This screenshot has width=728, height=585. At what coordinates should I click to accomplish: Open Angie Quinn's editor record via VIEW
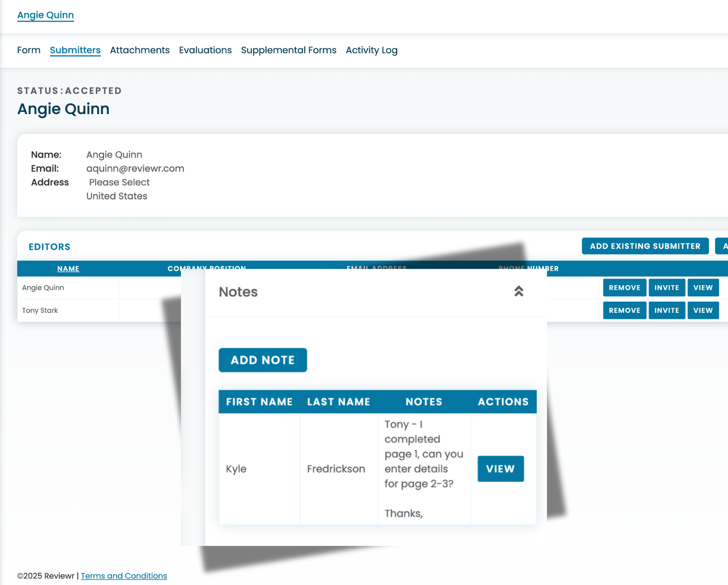coord(703,287)
